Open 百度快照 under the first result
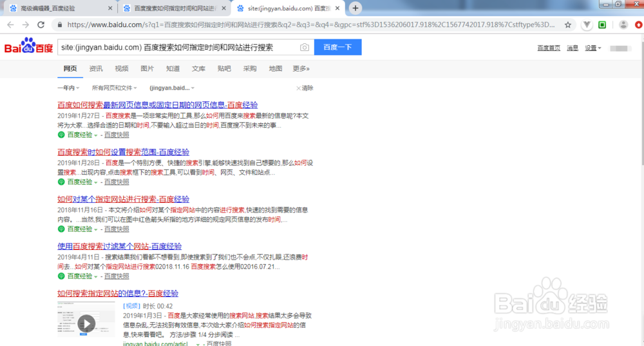This screenshot has height=346, width=644. pos(117,135)
